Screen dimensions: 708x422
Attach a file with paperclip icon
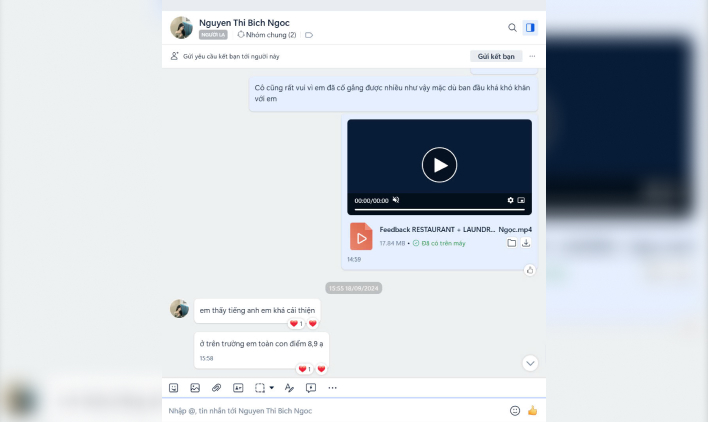coord(217,388)
